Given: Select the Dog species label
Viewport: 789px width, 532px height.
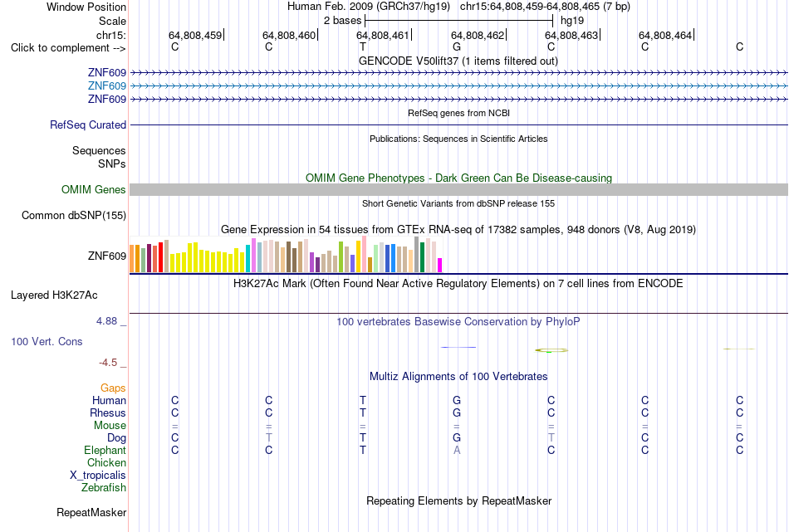Looking at the screenshot, I should coord(116,438).
